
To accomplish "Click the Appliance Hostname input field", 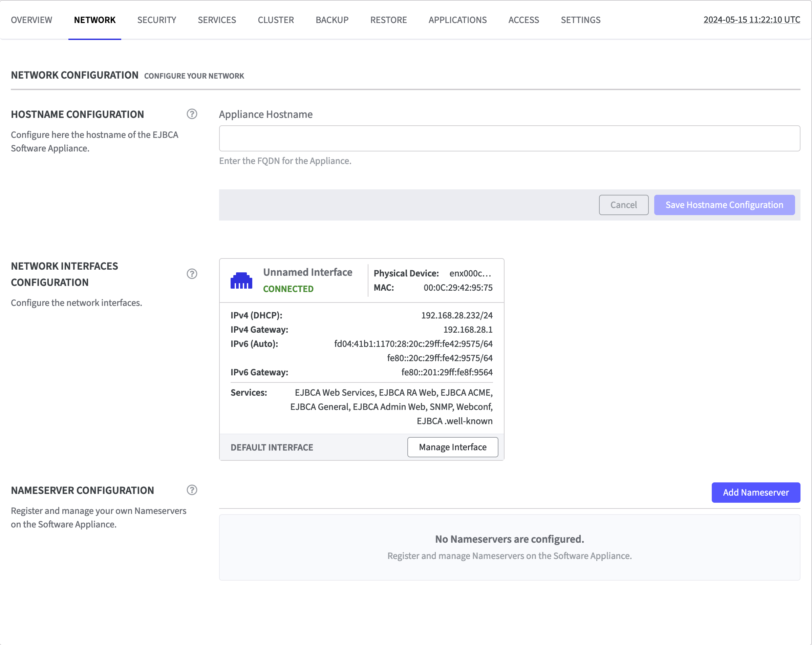I will [509, 138].
